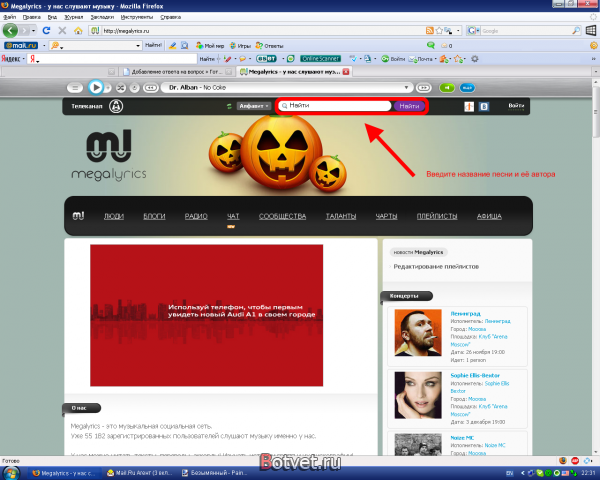
Task: Click the mail.ru logo on toolbar
Action: pos(21,46)
